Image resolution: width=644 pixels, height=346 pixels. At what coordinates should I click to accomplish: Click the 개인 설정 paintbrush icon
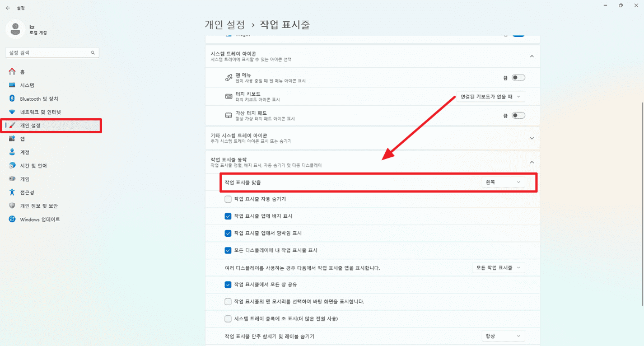tap(12, 125)
